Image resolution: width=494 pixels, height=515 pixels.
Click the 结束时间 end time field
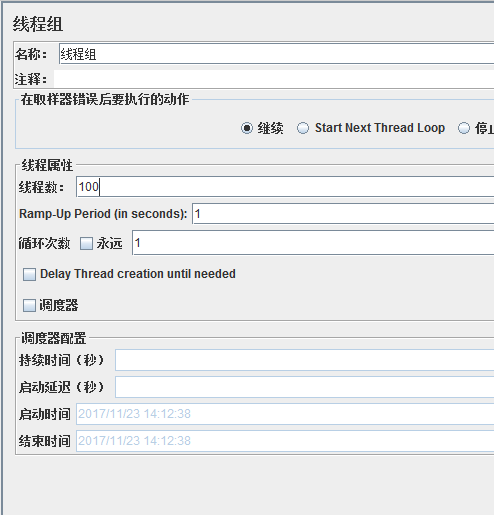(285, 441)
